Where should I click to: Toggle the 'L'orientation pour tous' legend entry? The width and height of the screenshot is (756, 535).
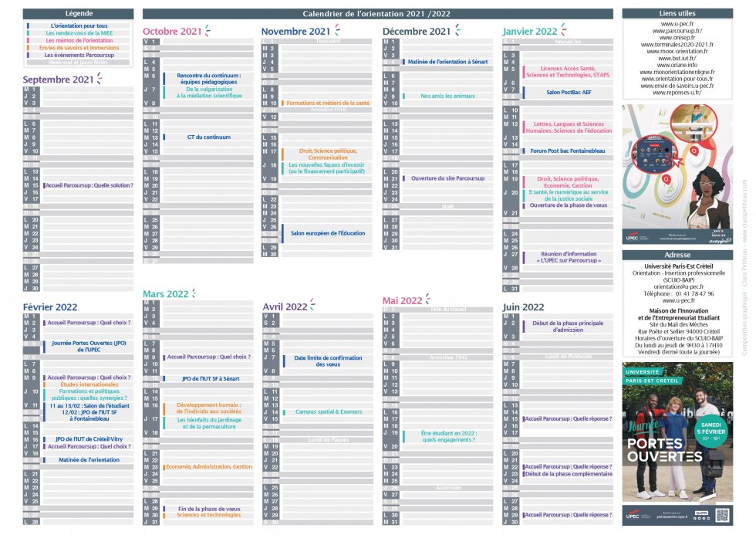coord(79,25)
